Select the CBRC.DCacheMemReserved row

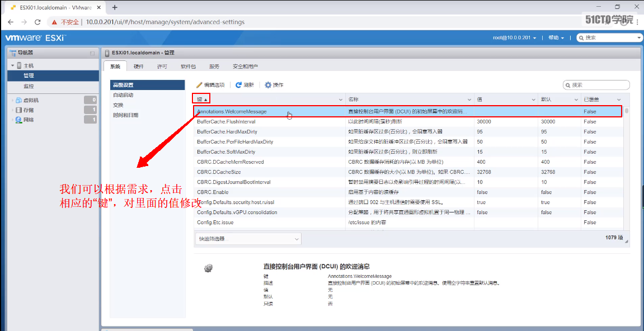coord(408,162)
